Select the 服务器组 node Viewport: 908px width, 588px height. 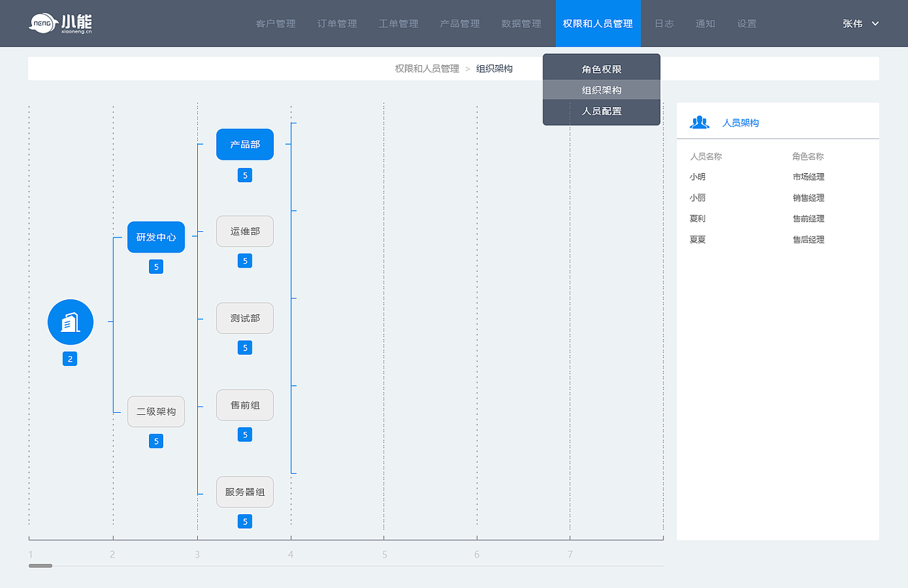[245, 492]
